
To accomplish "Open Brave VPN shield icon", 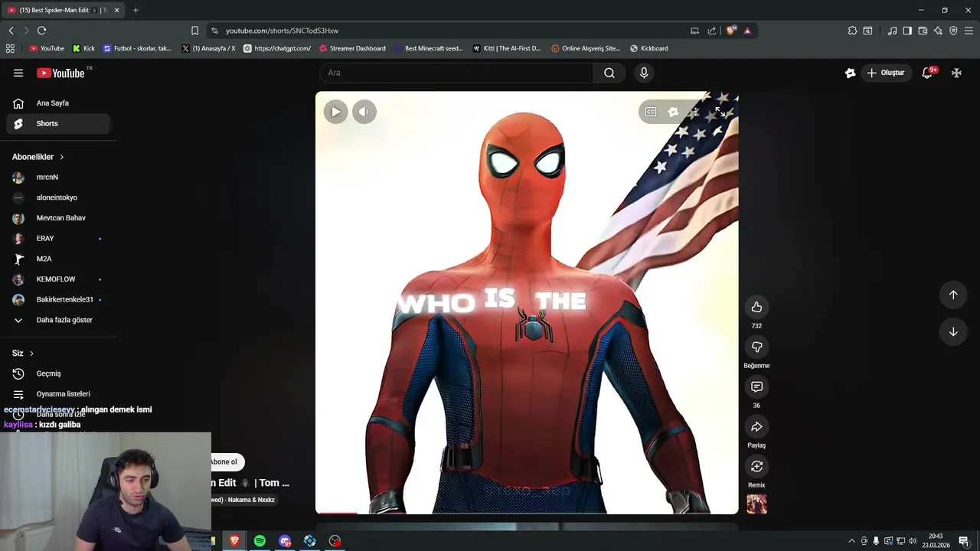I will coord(953,31).
